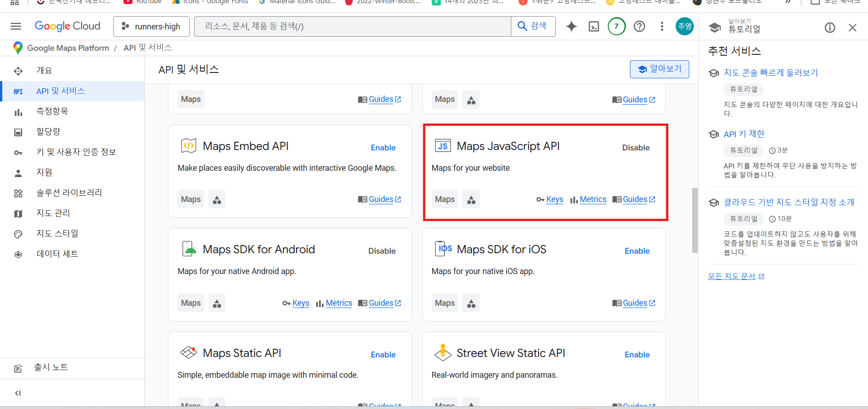The width and height of the screenshot is (868, 409).
Task: Collapse the left navigation sidebar
Action: 18,393
